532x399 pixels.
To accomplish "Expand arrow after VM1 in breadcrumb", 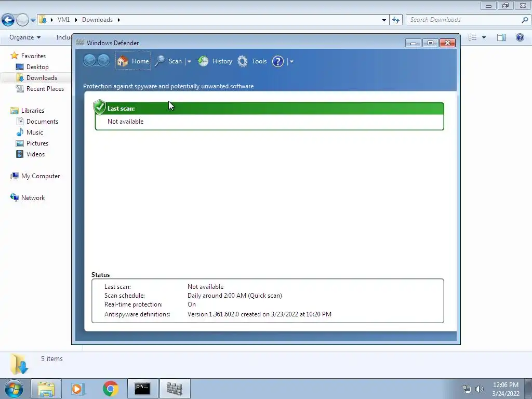I will tap(76, 20).
